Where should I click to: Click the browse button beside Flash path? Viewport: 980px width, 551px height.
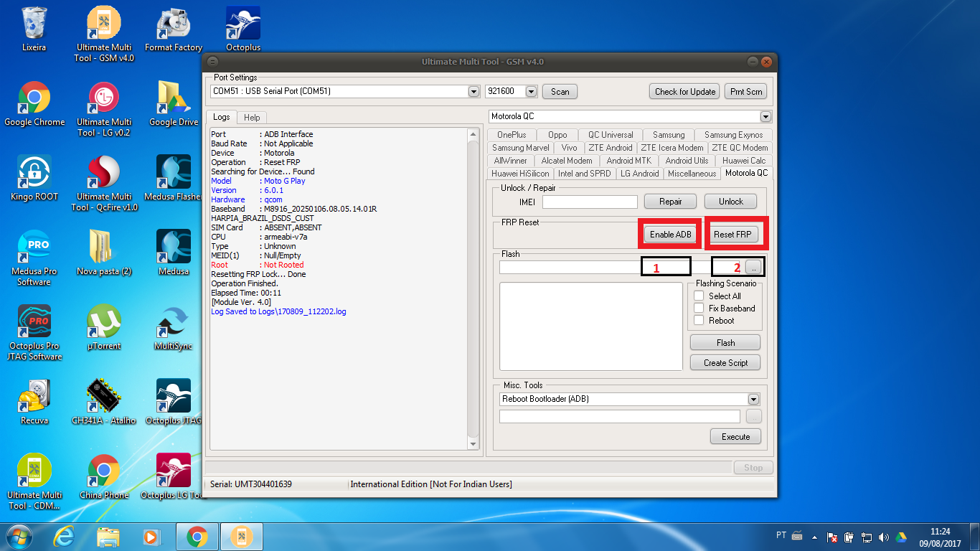coord(753,267)
